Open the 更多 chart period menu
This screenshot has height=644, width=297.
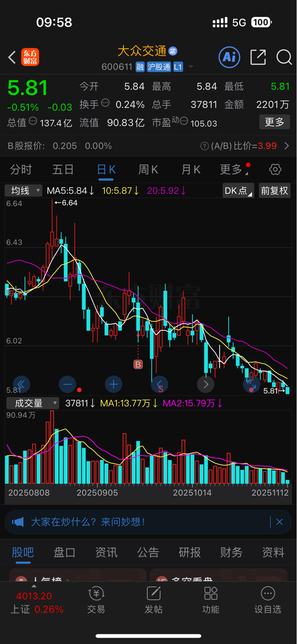click(234, 169)
